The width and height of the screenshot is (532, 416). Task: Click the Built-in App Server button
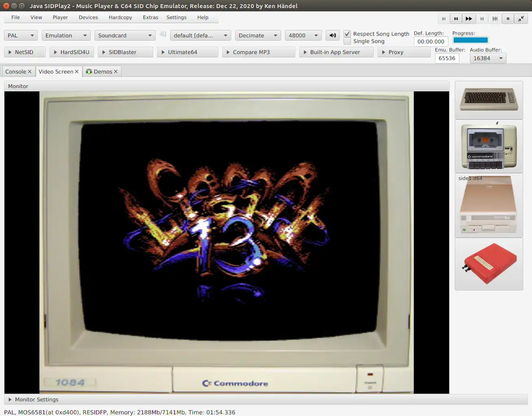pos(336,52)
